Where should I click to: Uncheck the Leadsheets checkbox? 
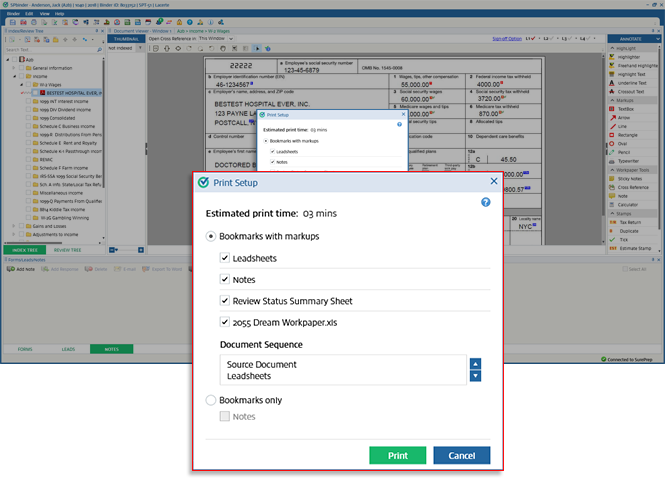point(225,257)
